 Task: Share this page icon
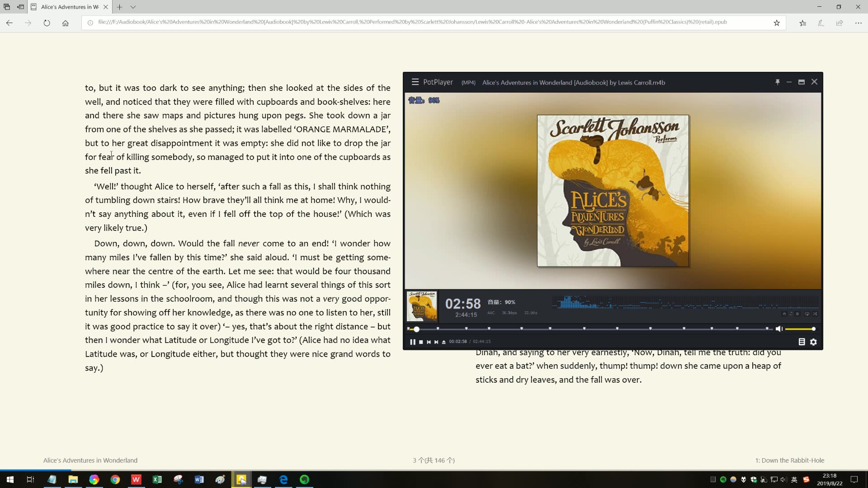pyautogui.click(x=840, y=23)
